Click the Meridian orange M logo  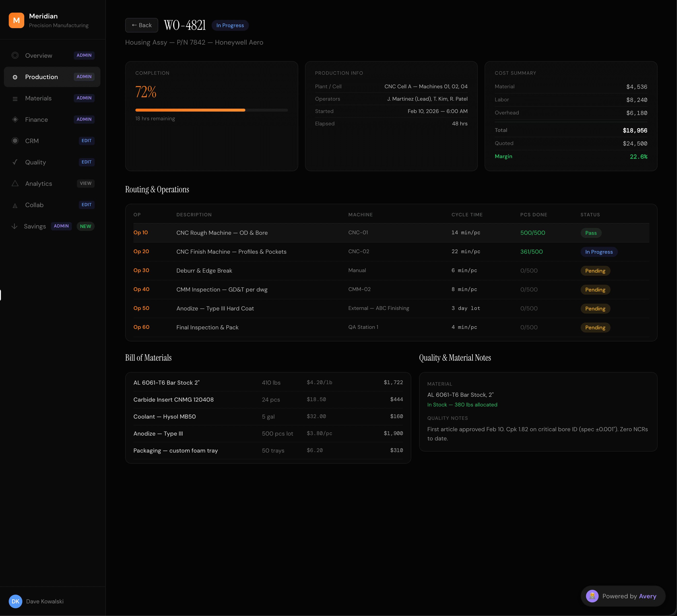(16, 20)
